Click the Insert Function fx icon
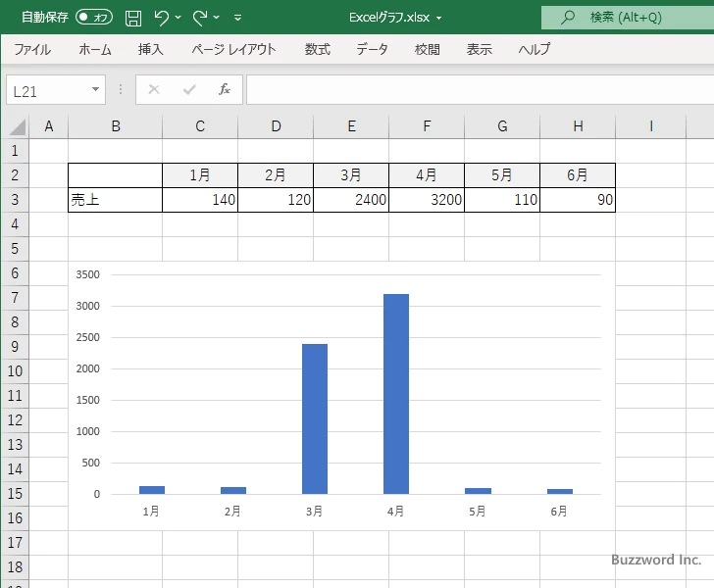This screenshot has height=588, width=714. coord(225,89)
